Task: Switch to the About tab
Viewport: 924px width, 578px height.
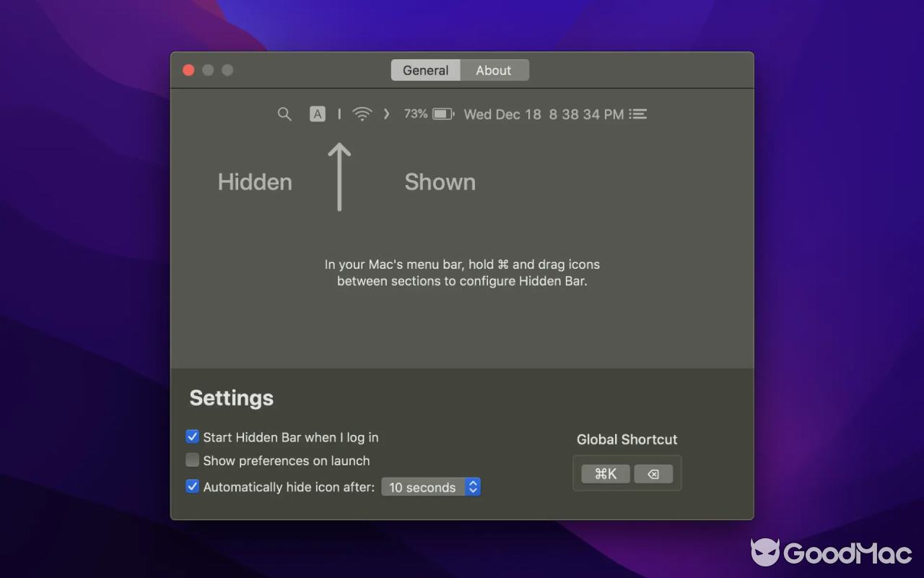Action: [x=494, y=70]
